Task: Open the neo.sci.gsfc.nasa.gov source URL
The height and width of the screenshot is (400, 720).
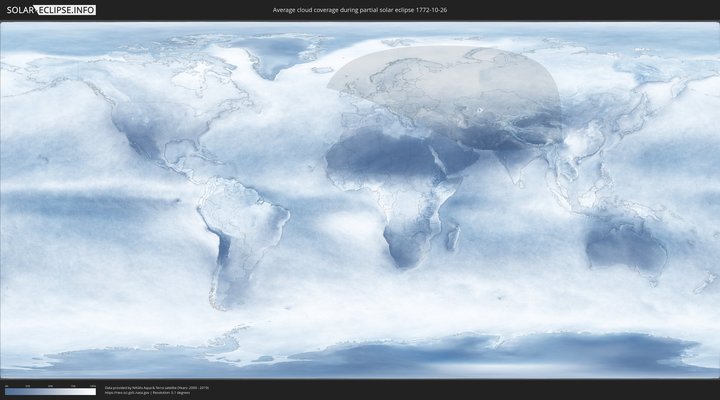Action: tap(128, 393)
